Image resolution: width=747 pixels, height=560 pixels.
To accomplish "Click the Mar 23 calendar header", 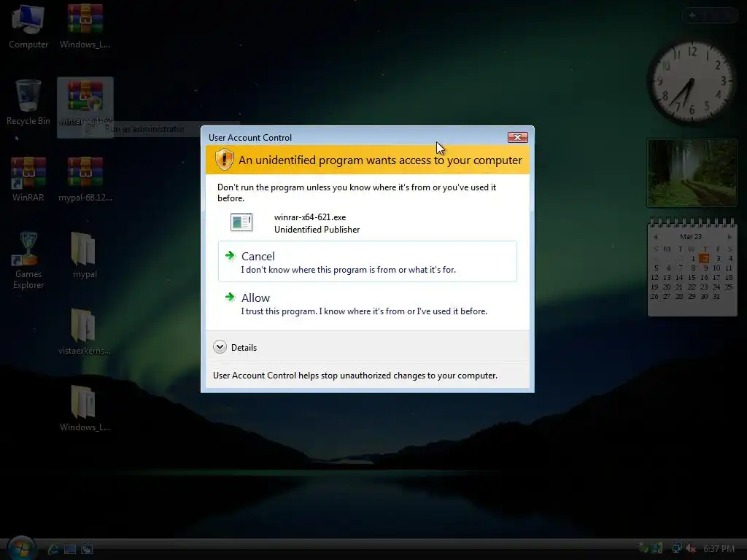I will tap(691, 237).
